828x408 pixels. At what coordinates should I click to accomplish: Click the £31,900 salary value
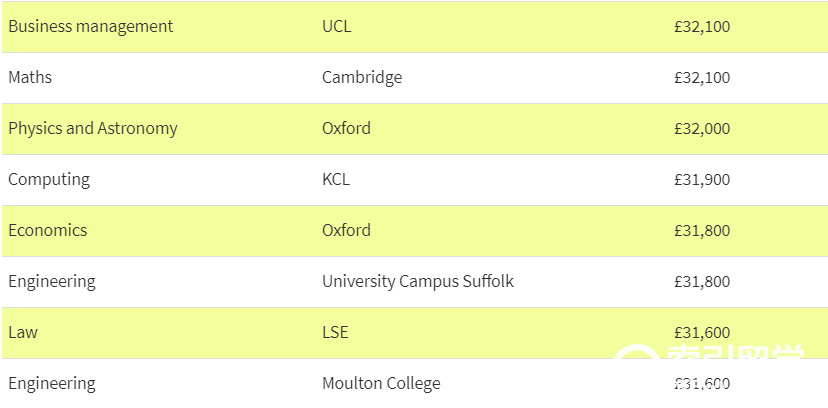pyautogui.click(x=702, y=180)
